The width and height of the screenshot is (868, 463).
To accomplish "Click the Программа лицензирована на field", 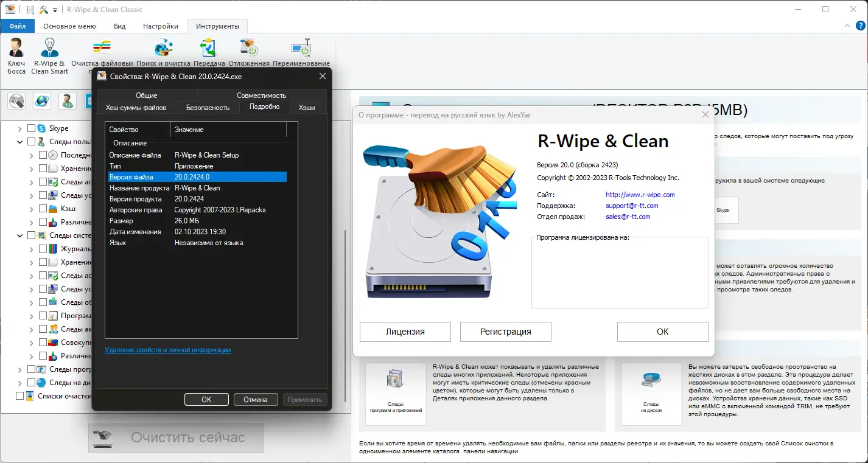I will tap(620, 272).
